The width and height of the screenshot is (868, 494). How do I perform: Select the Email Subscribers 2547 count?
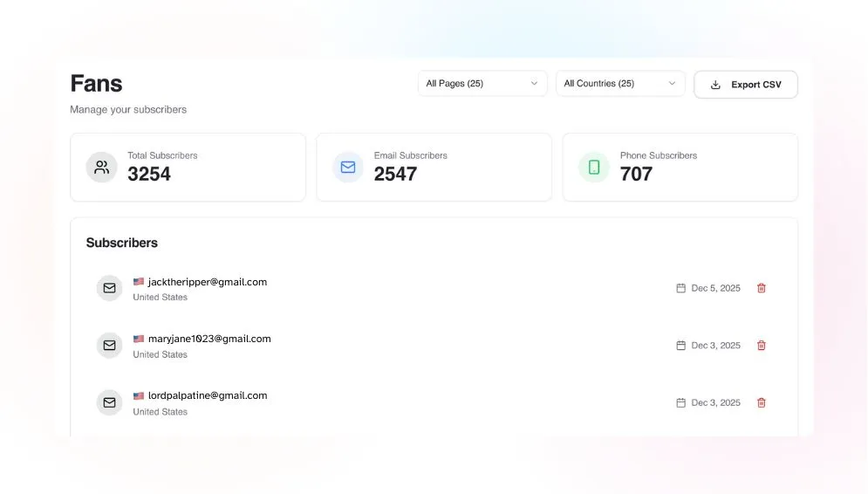point(395,175)
